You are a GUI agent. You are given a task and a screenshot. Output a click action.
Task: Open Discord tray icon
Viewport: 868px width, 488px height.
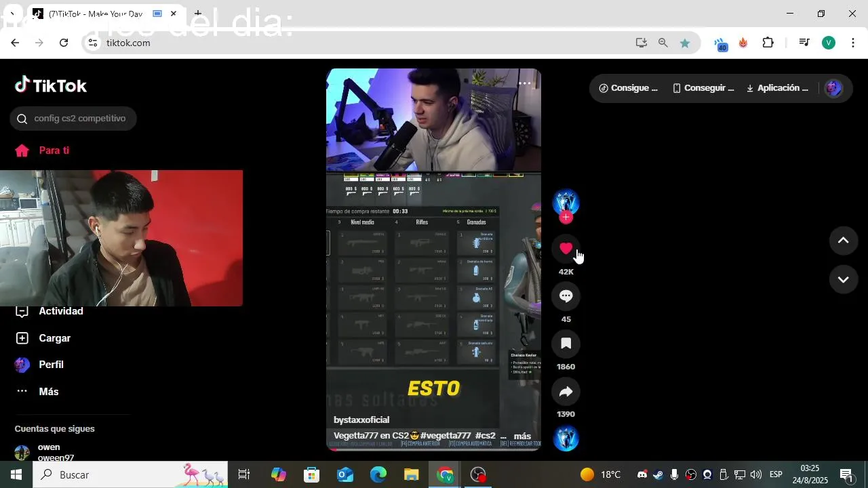click(642, 474)
